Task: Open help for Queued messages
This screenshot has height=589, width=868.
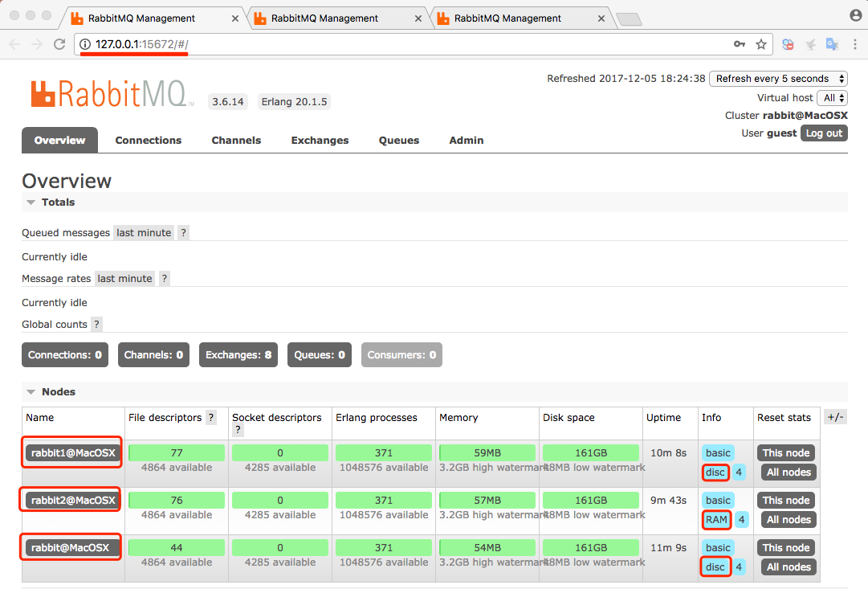Action: (x=183, y=233)
